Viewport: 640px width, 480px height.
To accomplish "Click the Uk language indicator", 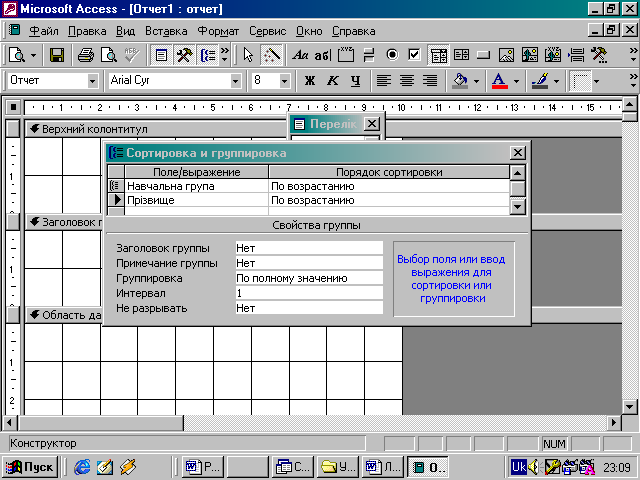I will pyautogui.click(x=519, y=466).
